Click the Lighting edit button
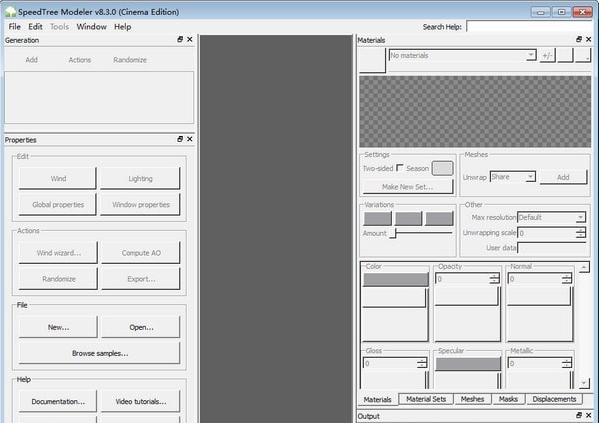 click(140, 178)
